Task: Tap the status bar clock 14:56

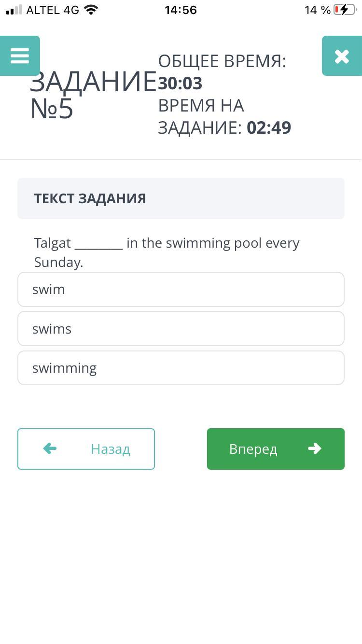Action: coord(181,10)
